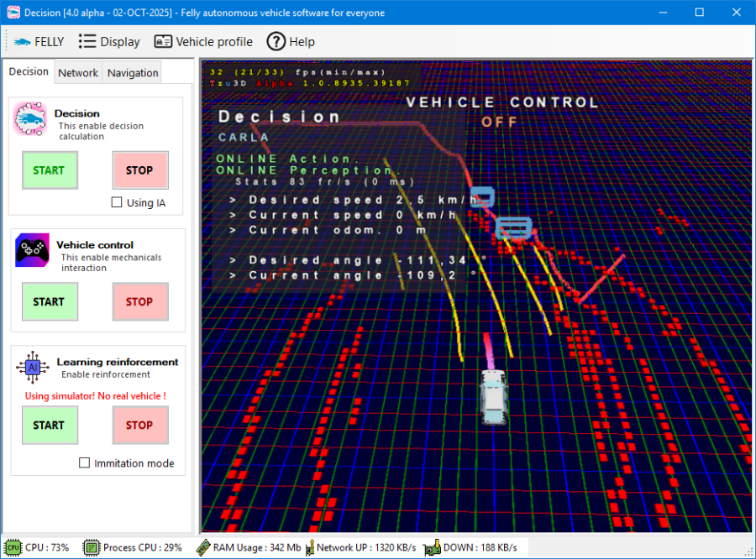Screen dimensions: 756x559
Task: Open the Vehicle profile menu
Action: click(203, 41)
